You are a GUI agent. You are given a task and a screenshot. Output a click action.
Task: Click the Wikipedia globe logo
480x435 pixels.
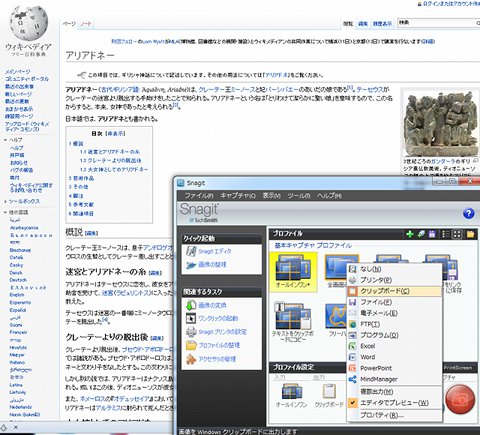[x=28, y=23]
